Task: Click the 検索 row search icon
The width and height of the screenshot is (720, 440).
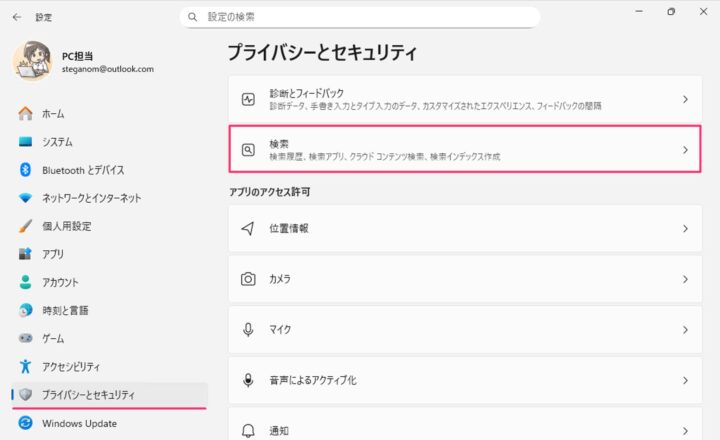Action: pos(248,150)
